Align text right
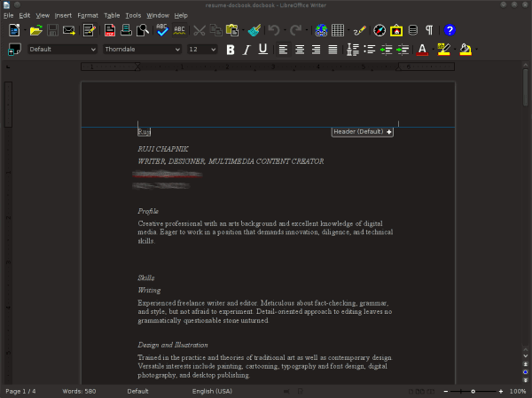 pyautogui.click(x=317, y=50)
